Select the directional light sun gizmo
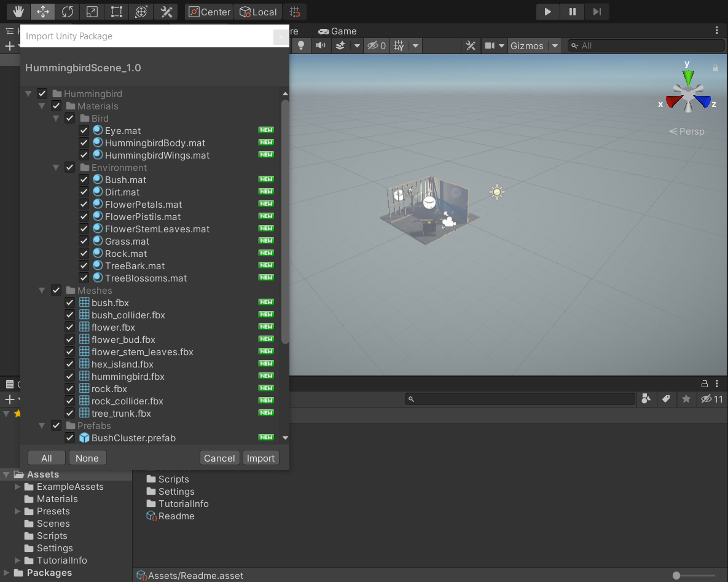 pyautogui.click(x=497, y=192)
